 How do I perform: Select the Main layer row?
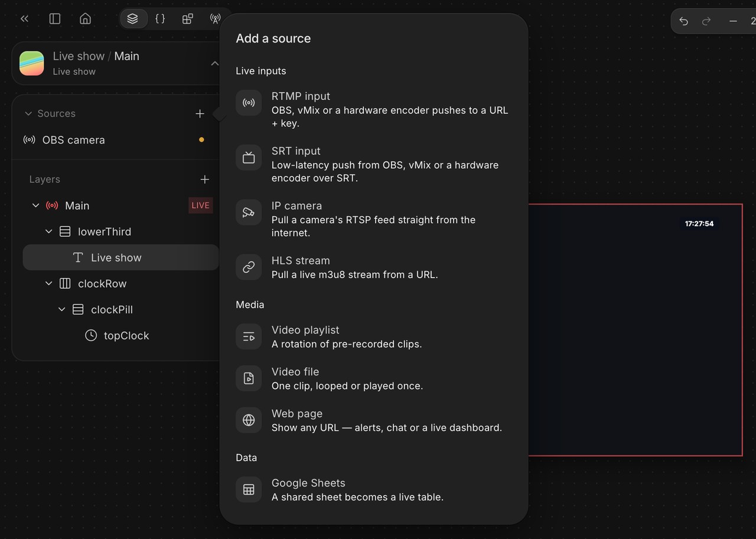click(121, 205)
